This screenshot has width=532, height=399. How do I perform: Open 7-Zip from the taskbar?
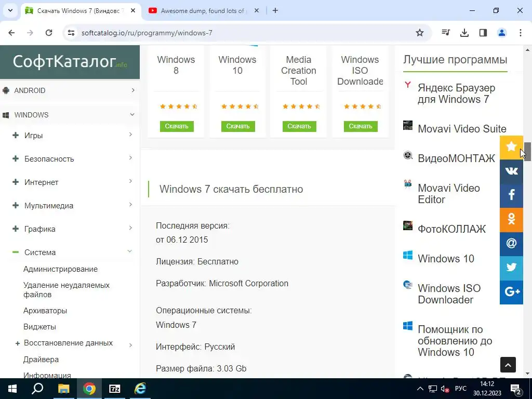[x=115, y=389]
